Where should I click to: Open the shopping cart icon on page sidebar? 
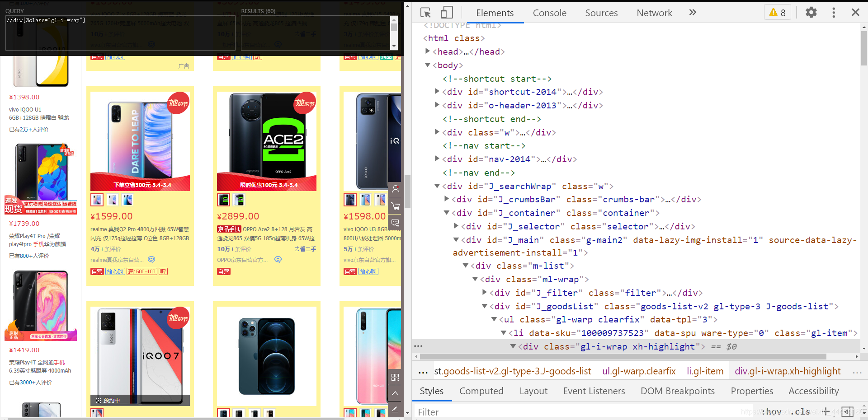[x=396, y=206]
